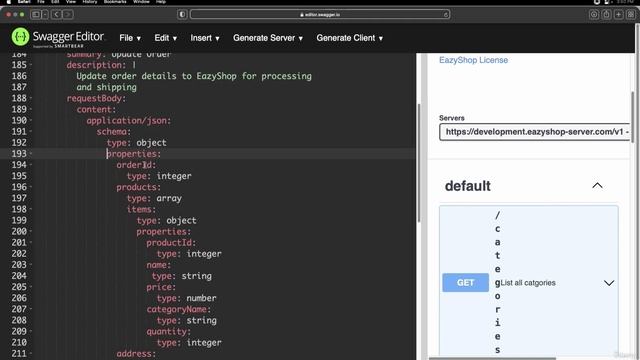Click 'and shipping' text on line 187
The width and height of the screenshot is (640, 360).
click(106, 87)
